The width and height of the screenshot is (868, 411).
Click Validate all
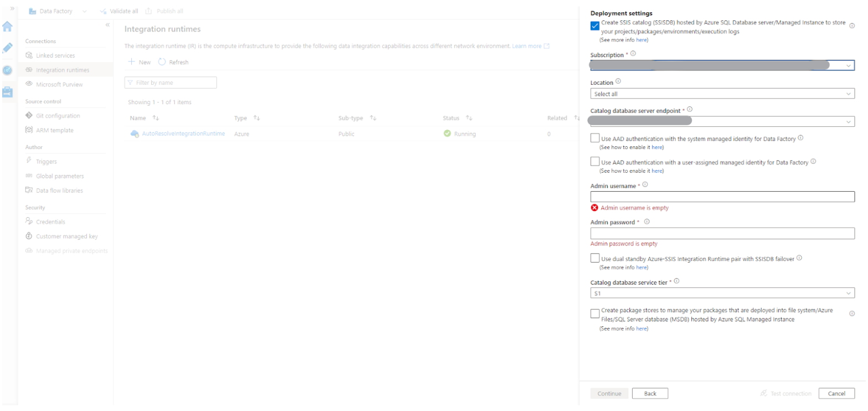119,11
